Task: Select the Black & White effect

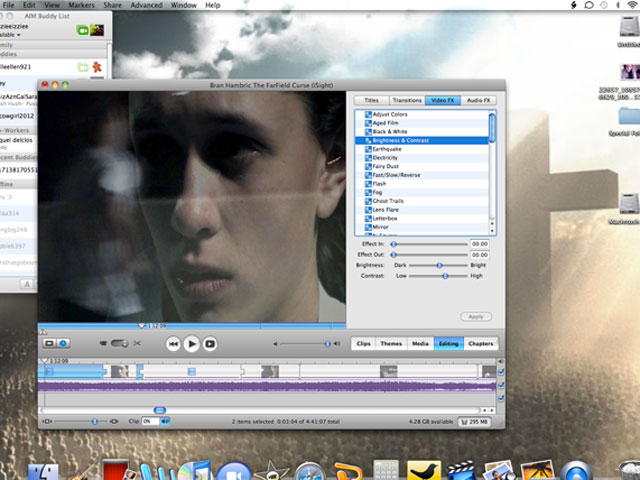Action: 422,131
